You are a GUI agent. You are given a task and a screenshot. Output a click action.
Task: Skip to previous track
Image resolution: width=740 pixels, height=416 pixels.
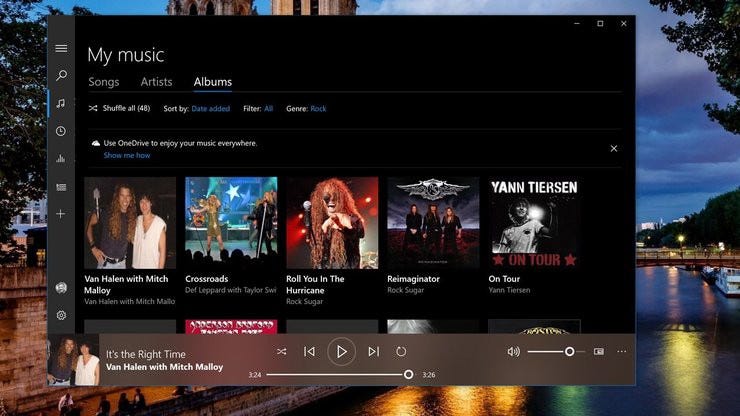tap(309, 351)
